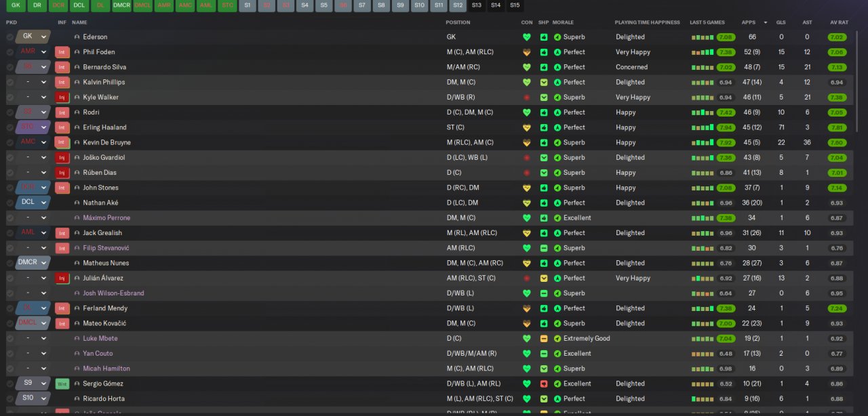The image size is (868, 416).
Task: Toggle the selection tick for Rodri
Action: tap(9, 112)
